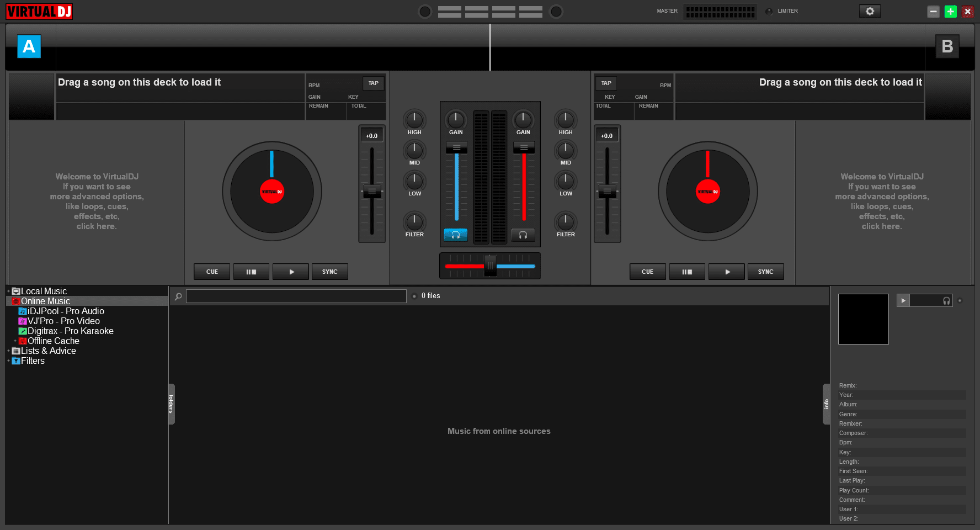The height and width of the screenshot is (530, 980).
Task: Select deck A badge
Action: pos(29,46)
